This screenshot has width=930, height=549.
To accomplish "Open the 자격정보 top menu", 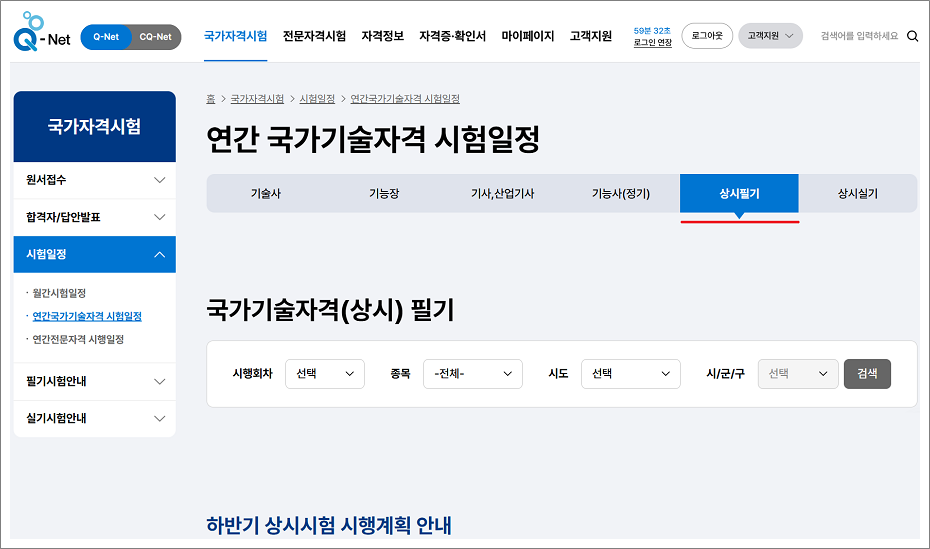I will (x=383, y=36).
